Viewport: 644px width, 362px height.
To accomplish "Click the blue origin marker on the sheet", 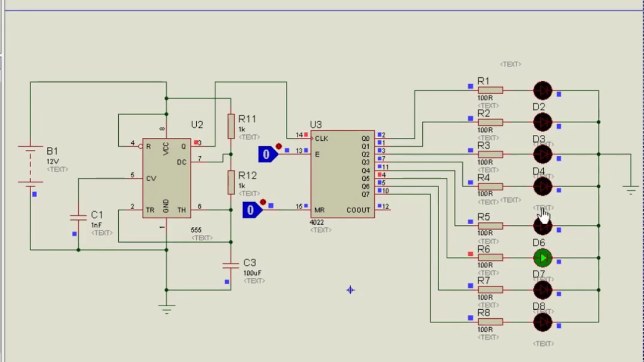I will click(351, 290).
